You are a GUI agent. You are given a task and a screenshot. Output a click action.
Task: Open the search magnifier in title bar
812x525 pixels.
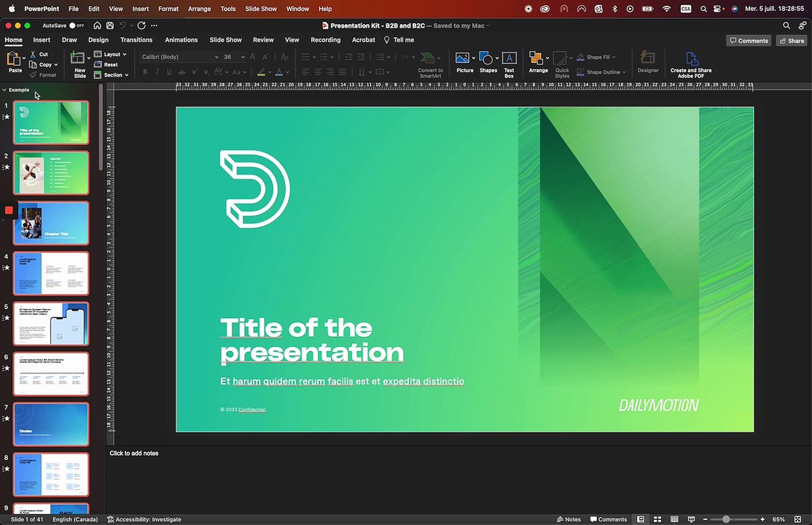coord(786,26)
